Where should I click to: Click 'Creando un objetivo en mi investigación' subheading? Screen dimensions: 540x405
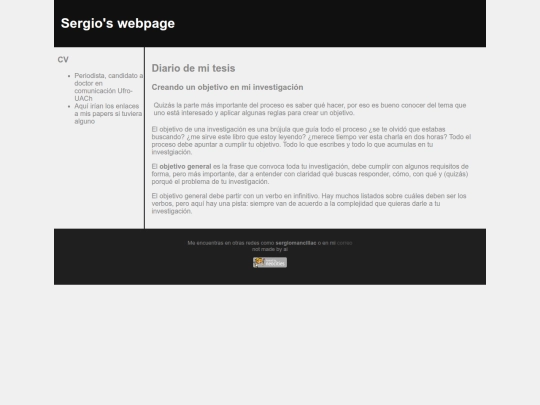(227, 87)
